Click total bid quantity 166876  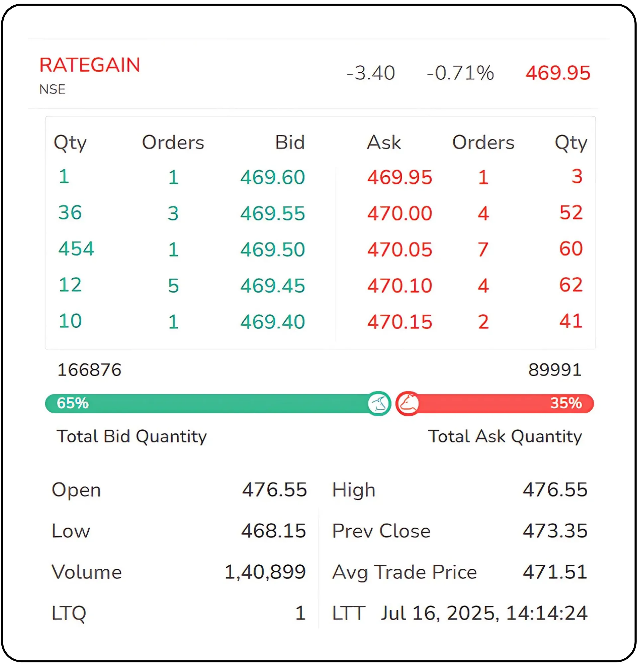coord(89,370)
